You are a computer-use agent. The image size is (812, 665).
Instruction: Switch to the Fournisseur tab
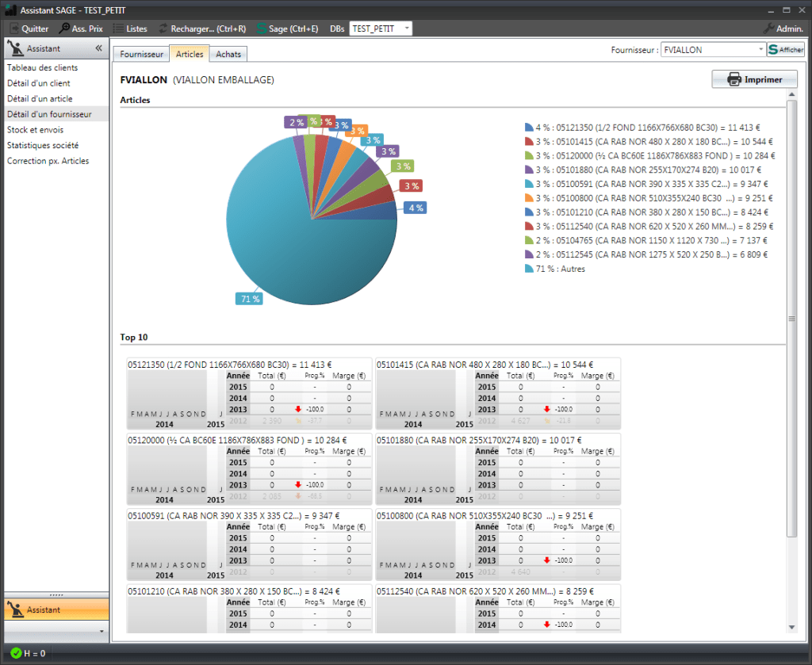[141, 54]
